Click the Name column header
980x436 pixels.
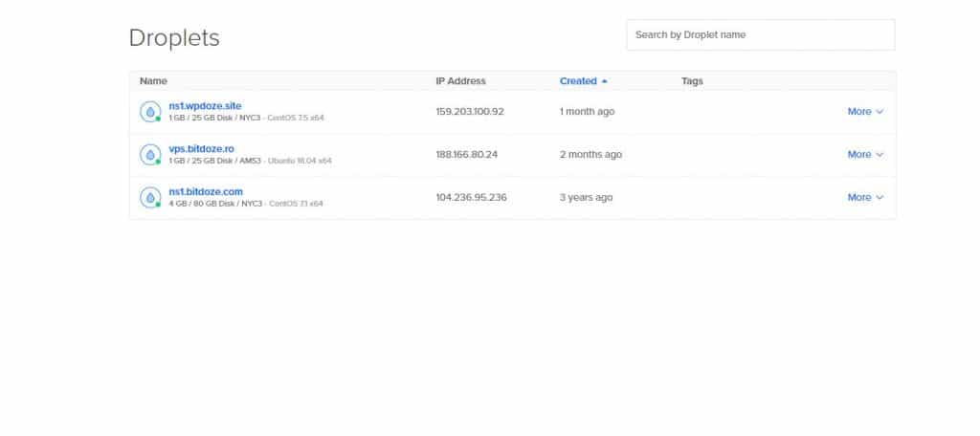point(153,81)
